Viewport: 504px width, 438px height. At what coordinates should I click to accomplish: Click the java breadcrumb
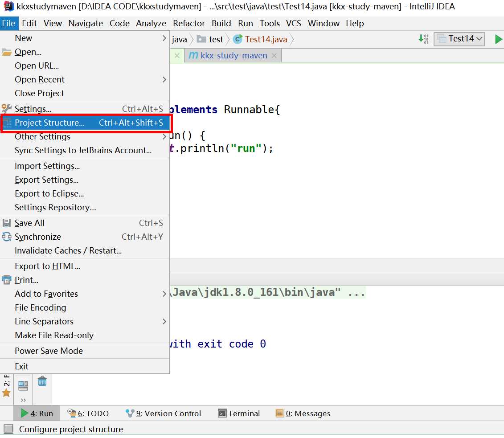pos(179,40)
